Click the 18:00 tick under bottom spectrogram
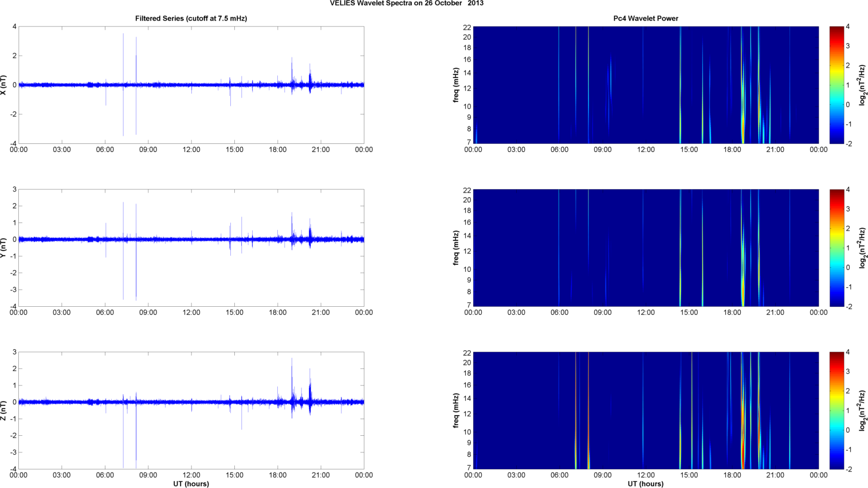The image size is (868, 488). pos(732,475)
